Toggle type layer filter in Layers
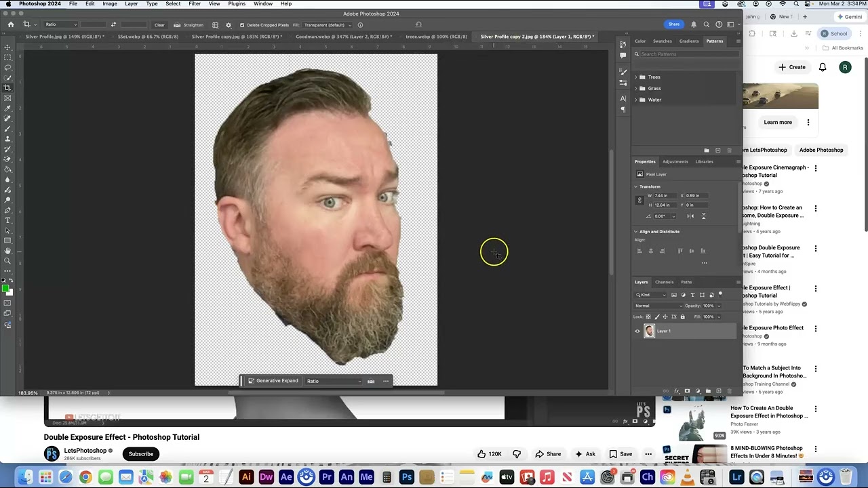This screenshot has height=488, width=868. pos(692,295)
